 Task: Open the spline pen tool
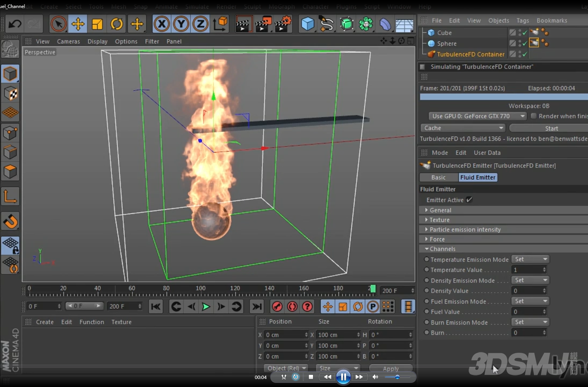(x=327, y=24)
